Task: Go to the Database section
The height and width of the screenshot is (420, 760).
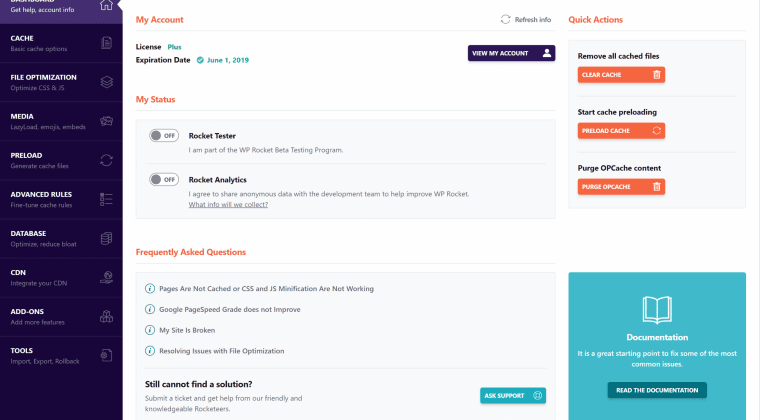Action: [x=61, y=238]
